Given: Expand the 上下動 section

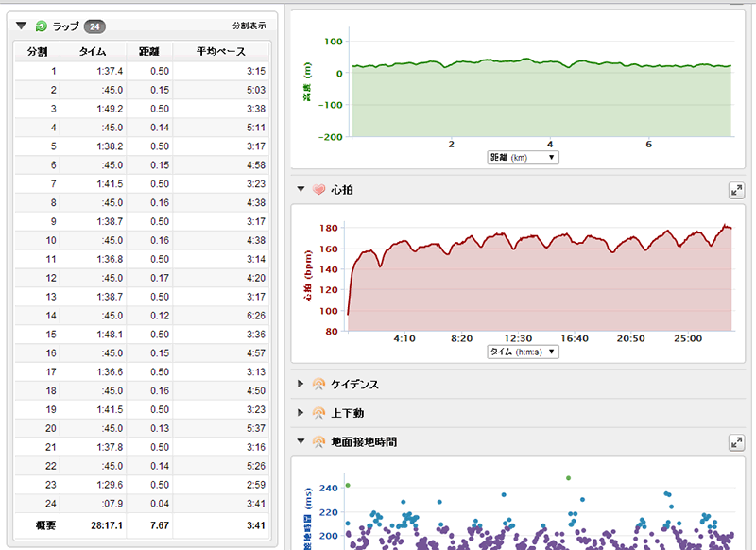Looking at the screenshot, I should coord(301,413).
